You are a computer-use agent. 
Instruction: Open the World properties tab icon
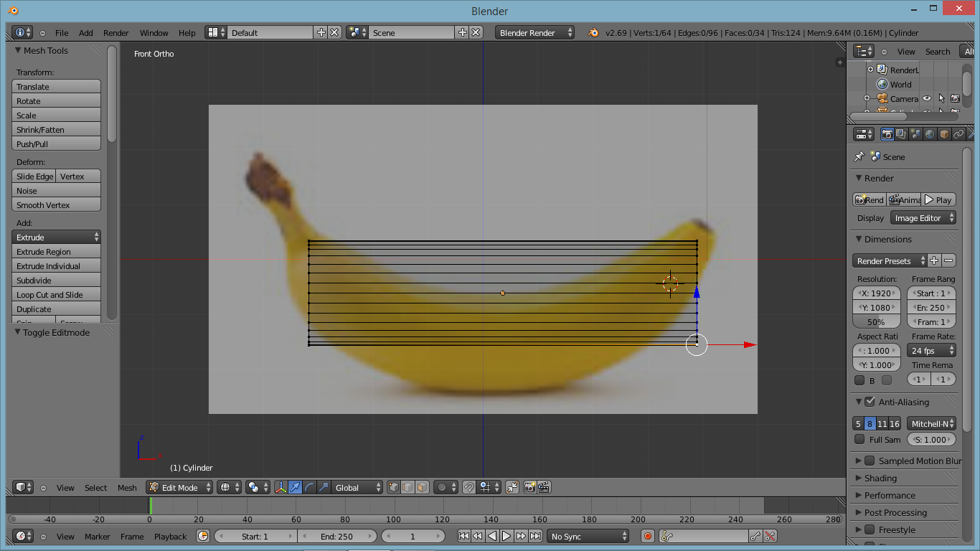click(x=930, y=134)
